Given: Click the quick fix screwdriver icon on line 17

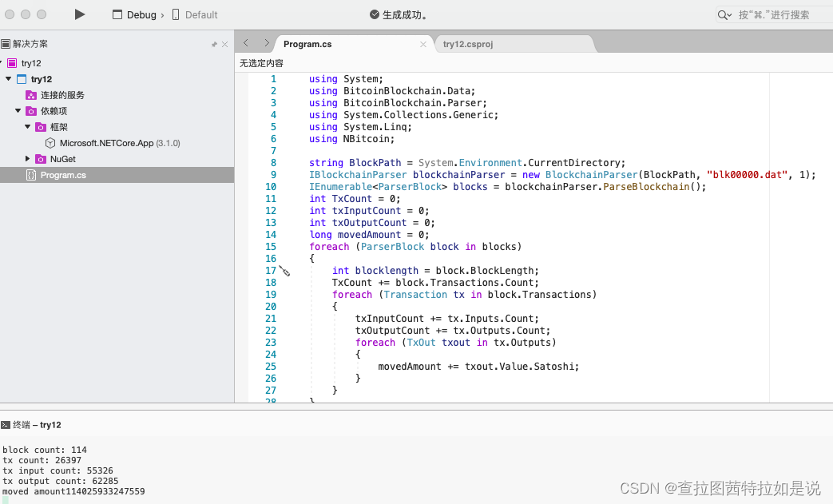Looking at the screenshot, I should [285, 271].
